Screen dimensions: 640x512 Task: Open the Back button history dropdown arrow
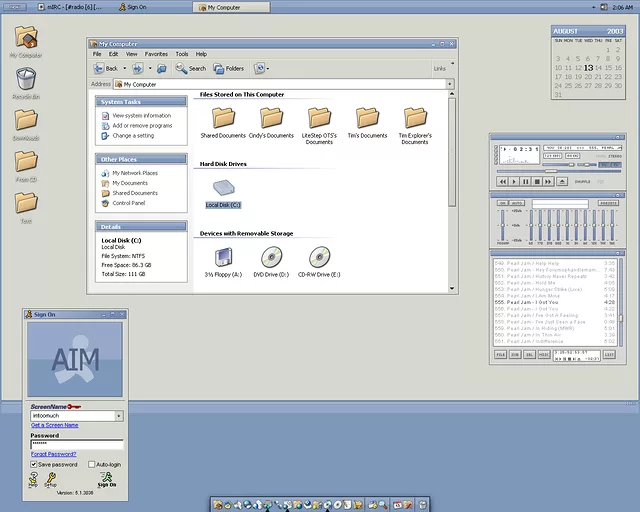(x=125, y=68)
